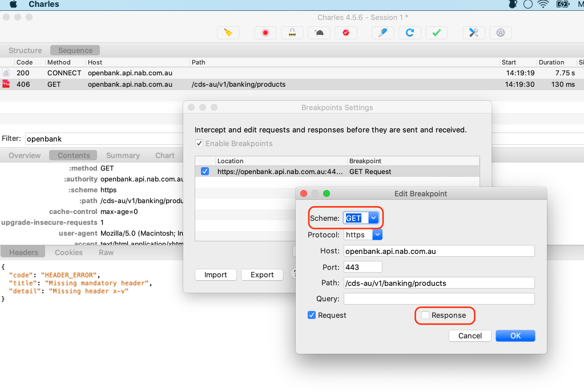The image size is (584, 392).
Task: Click the Repeat request arrow icon
Action: [409, 33]
